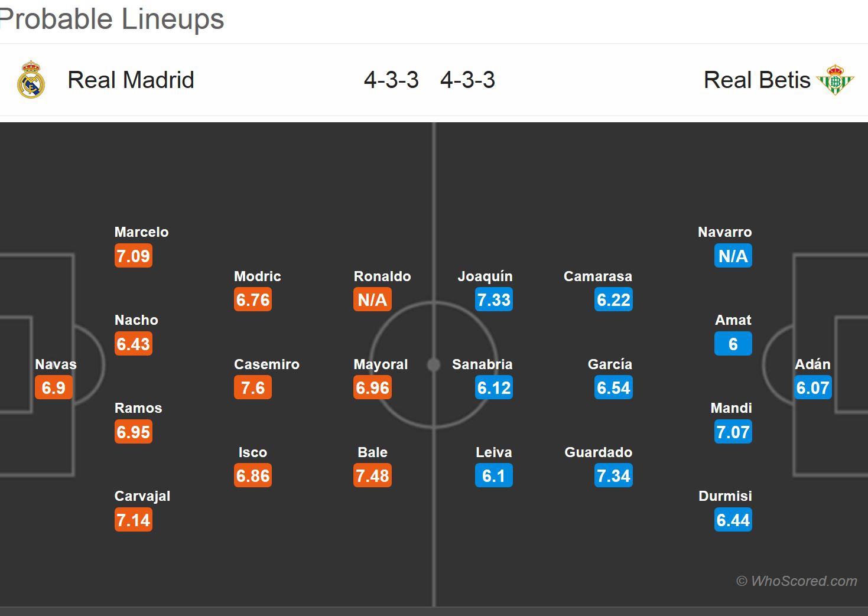The image size is (868, 616).
Task: Click Navarro's N/A rating badge
Action: pos(733,256)
